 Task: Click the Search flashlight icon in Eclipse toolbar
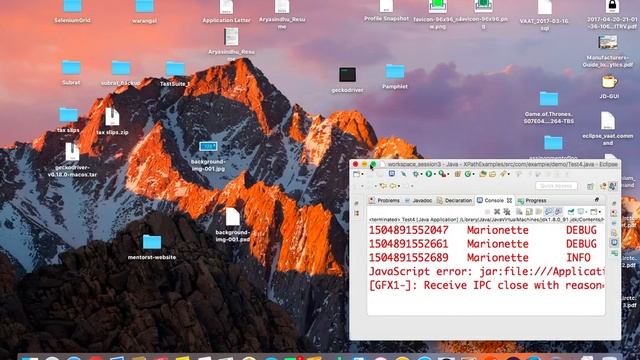(x=503, y=174)
